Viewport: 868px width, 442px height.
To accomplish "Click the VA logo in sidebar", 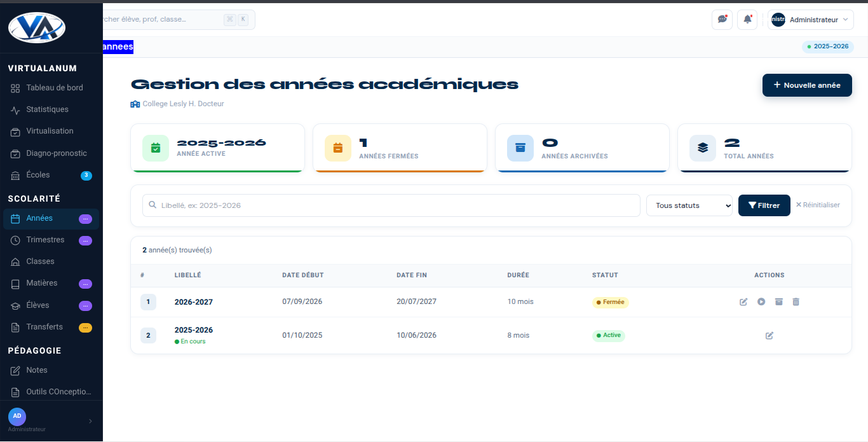I will [37, 27].
